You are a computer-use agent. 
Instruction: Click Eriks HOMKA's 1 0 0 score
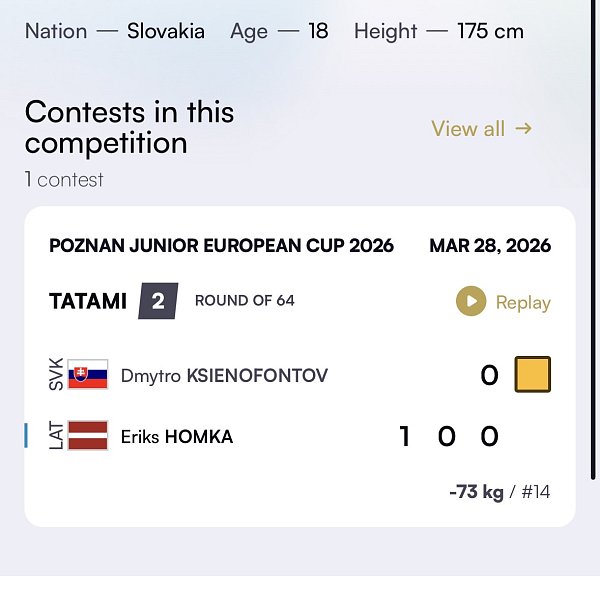click(x=448, y=436)
